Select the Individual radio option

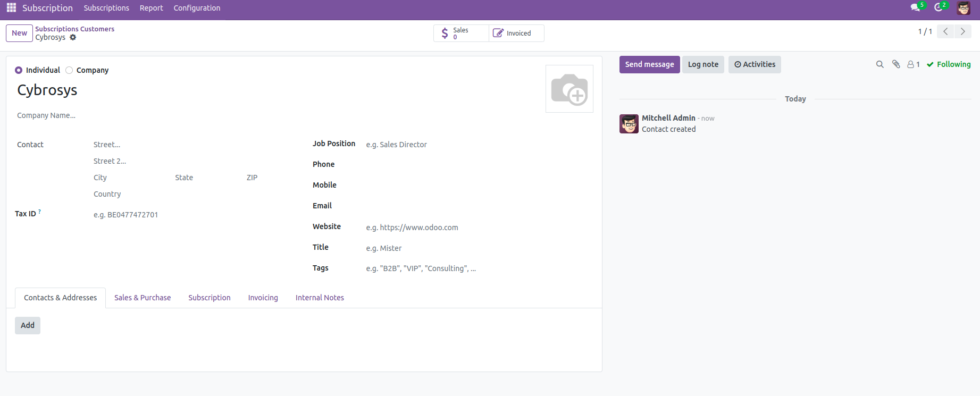pyautogui.click(x=19, y=70)
